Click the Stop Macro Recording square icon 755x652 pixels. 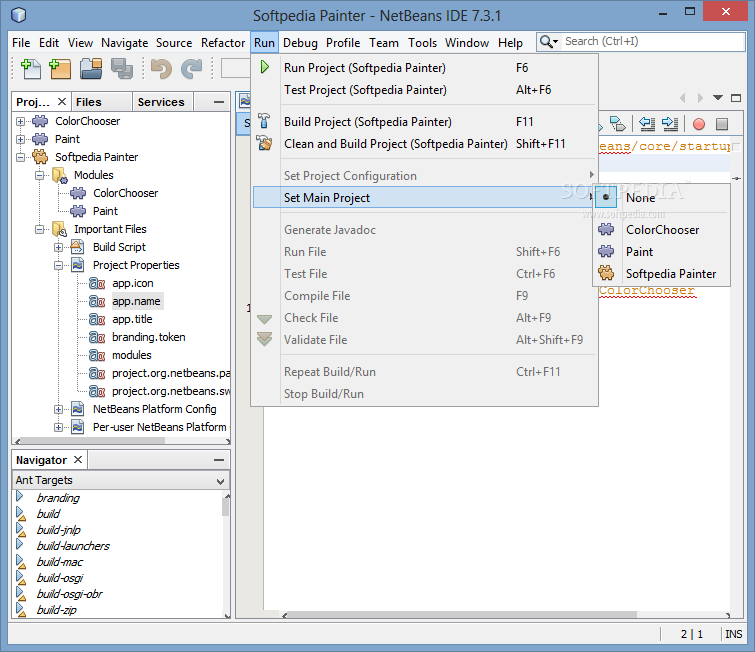point(722,124)
